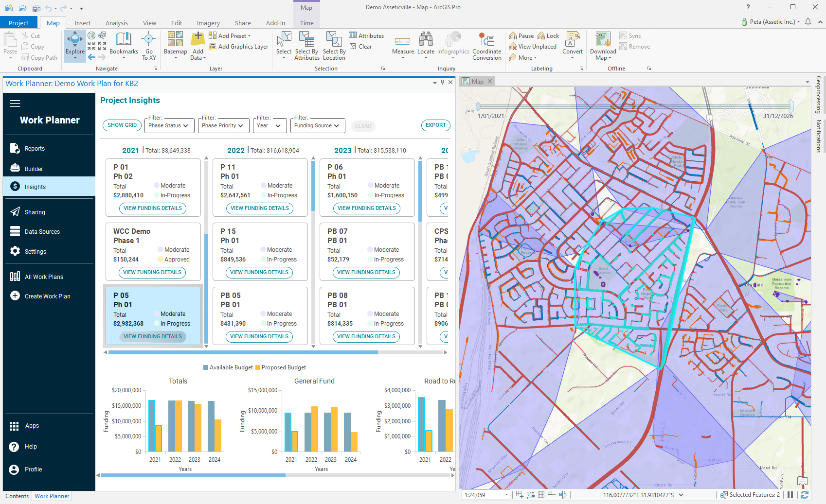Click the EXPORT button

435,125
